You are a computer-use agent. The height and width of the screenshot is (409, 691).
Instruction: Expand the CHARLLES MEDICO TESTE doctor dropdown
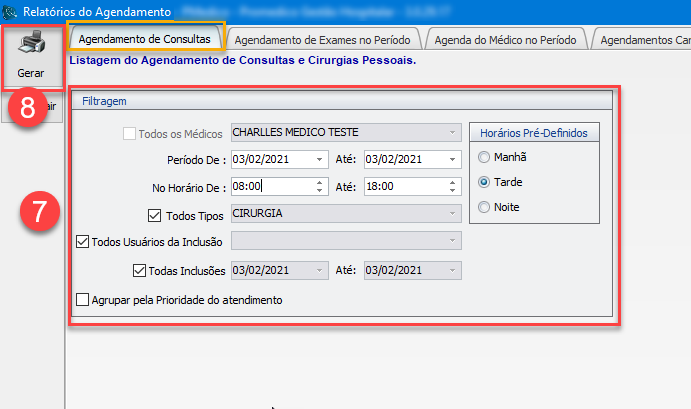pyautogui.click(x=453, y=132)
